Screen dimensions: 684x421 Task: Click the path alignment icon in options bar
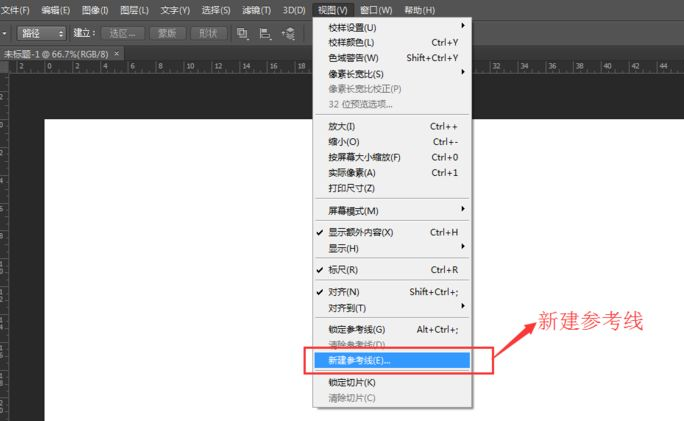pos(265,34)
